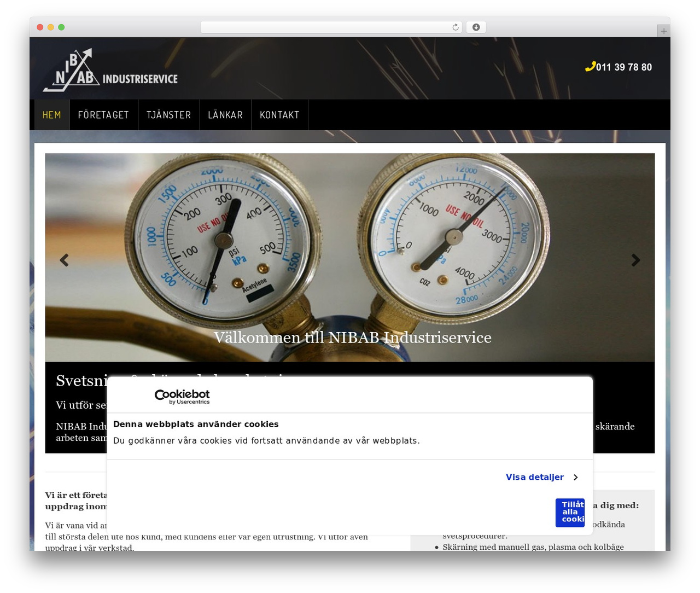Viewport: 700px width, 593px height.
Task: Expand details with the chevron beside 'Visa detaljer'
Action: tap(575, 478)
